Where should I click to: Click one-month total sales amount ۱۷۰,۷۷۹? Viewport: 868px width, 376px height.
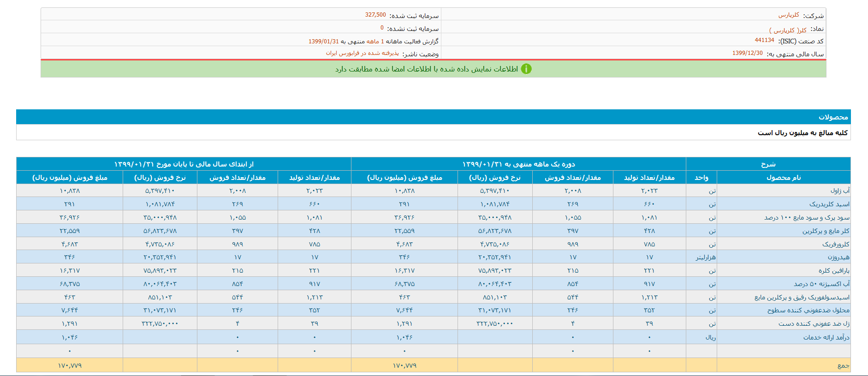404,365
